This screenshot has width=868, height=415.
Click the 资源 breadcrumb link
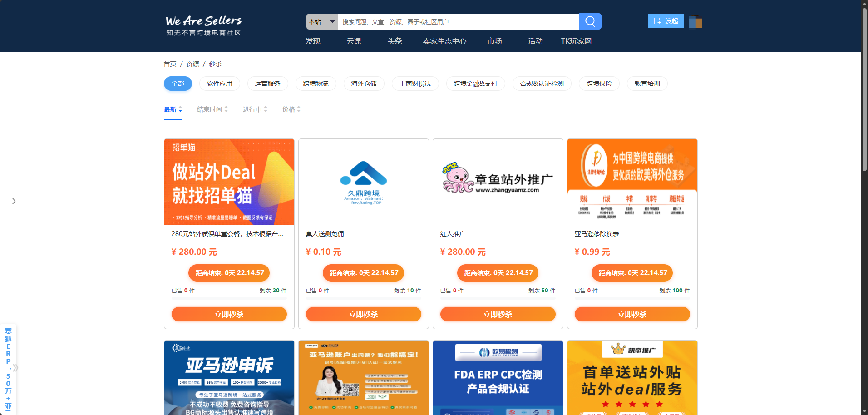[x=192, y=64]
